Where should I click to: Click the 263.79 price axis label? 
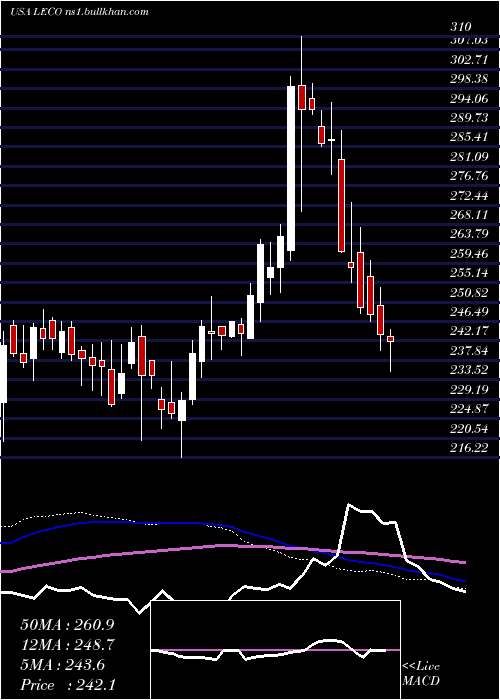pyautogui.click(x=469, y=233)
